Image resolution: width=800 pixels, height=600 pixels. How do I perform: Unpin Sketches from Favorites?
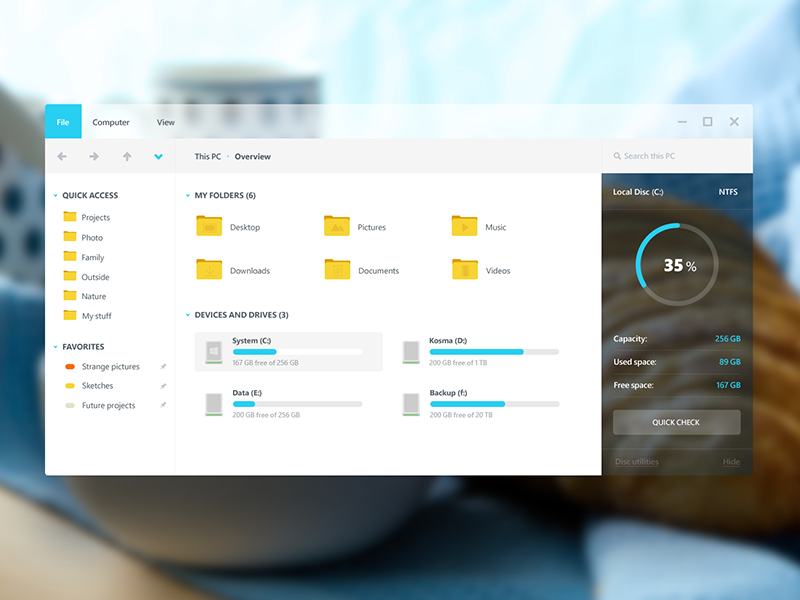click(163, 386)
